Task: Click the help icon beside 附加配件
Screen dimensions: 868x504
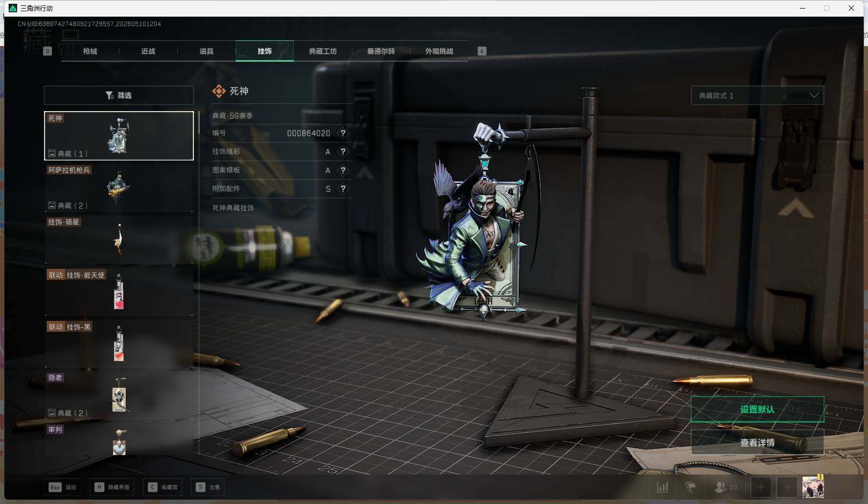Action: click(x=343, y=189)
